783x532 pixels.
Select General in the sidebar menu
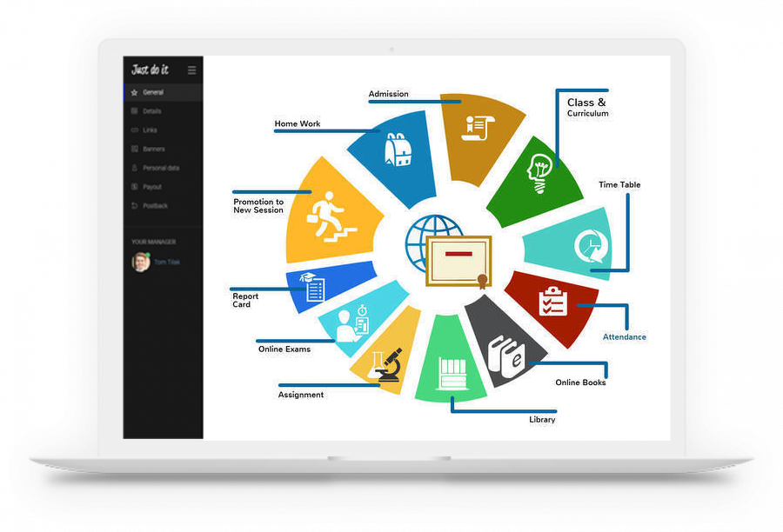click(x=153, y=92)
